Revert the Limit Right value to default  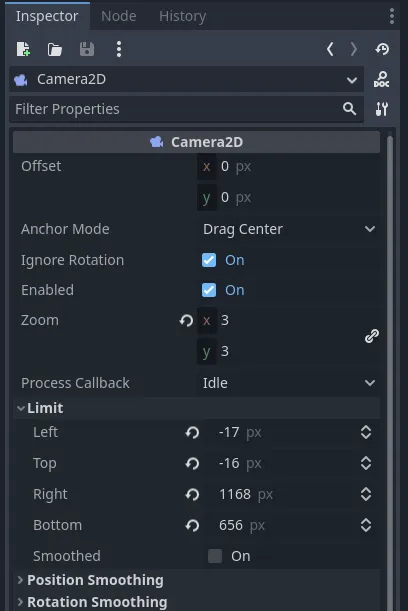click(192, 494)
